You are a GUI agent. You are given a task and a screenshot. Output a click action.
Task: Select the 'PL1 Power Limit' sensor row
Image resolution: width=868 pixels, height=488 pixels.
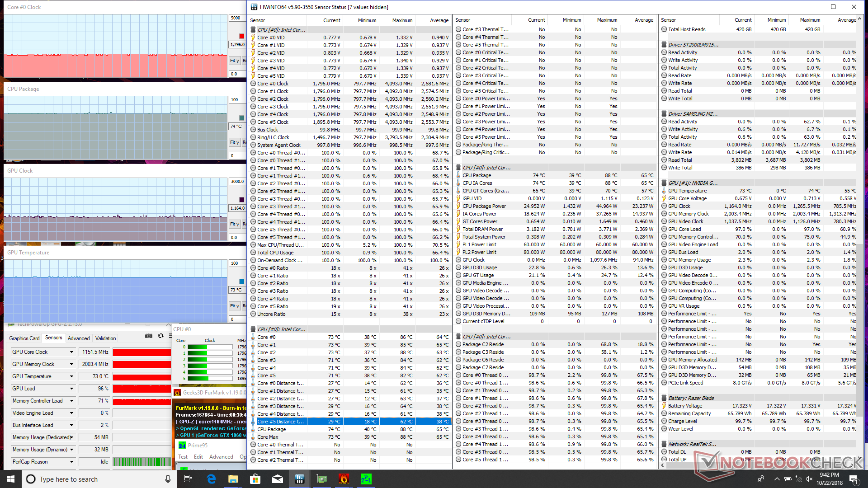point(555,244)
